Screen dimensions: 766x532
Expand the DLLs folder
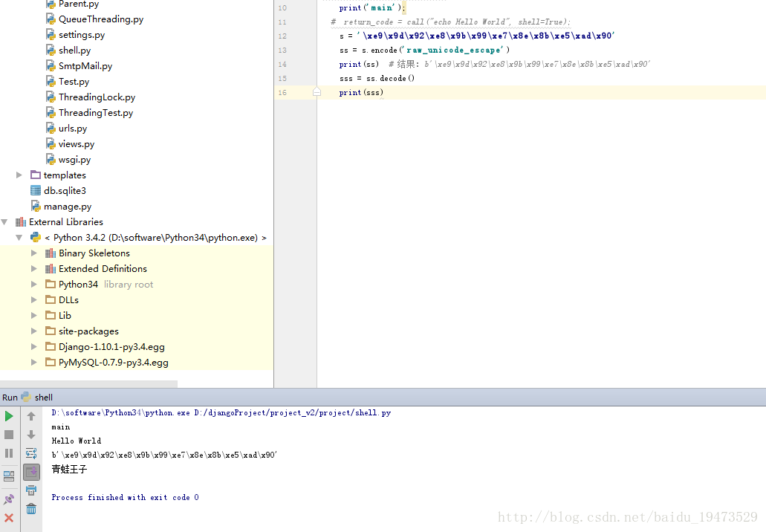coord(33,300)
